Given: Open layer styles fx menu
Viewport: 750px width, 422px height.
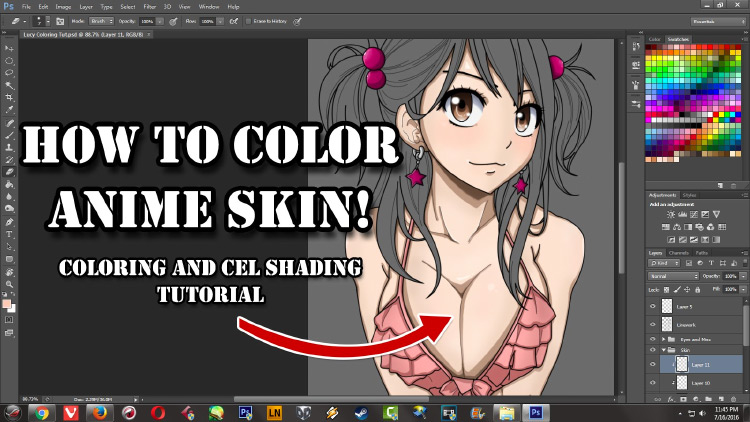Looking at the screenshot, I should tap(671, 399).
